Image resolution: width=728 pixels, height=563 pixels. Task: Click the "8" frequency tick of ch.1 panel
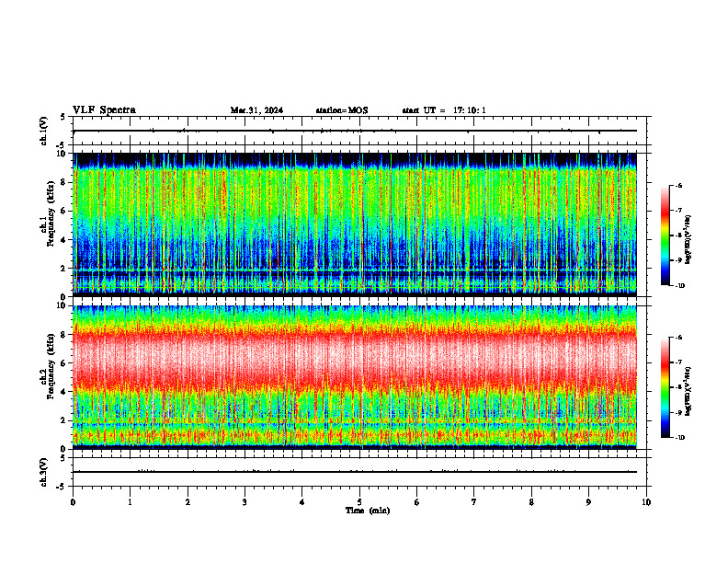(x=63, y=182)
